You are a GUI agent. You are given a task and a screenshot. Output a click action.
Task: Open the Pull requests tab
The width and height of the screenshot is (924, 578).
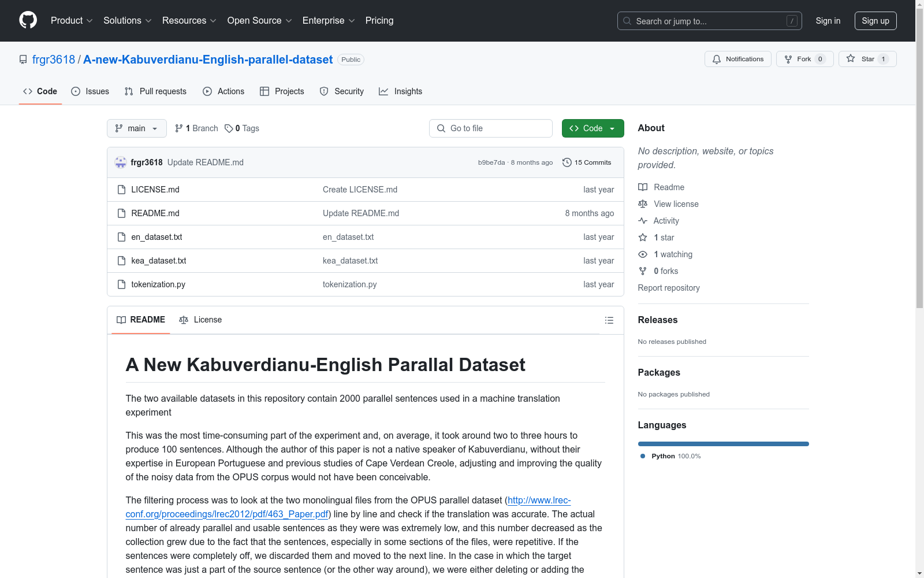[x=155, y=91]
